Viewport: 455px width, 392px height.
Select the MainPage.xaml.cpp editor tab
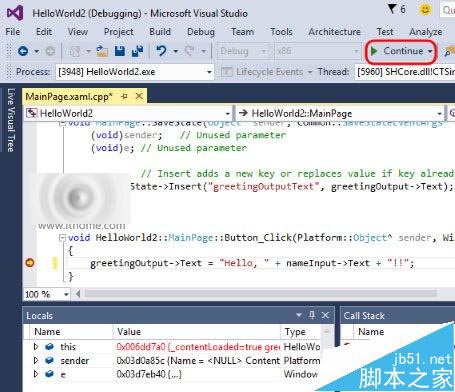point(69,97)
